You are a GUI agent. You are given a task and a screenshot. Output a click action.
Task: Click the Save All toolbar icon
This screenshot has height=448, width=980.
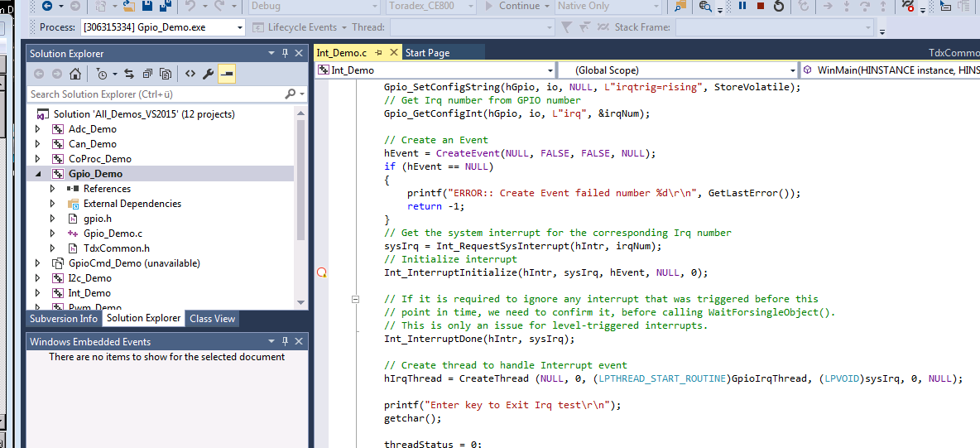(166, 7)
